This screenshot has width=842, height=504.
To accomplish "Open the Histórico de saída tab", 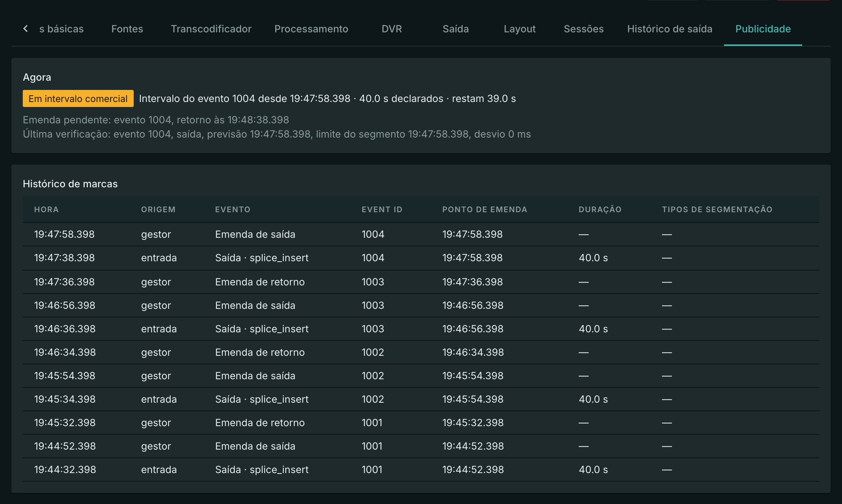I will (x=670, y=29).
